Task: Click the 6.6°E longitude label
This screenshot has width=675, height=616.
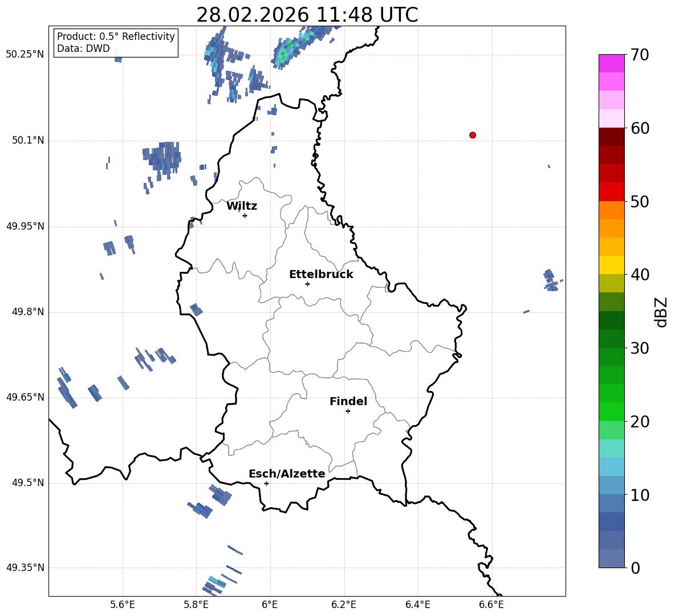Action: (491, 605)
